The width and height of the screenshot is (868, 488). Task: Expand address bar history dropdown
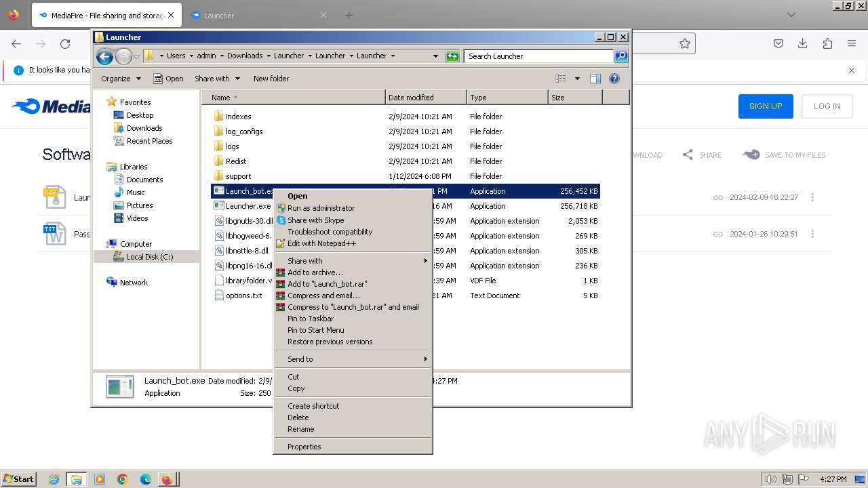435,56
